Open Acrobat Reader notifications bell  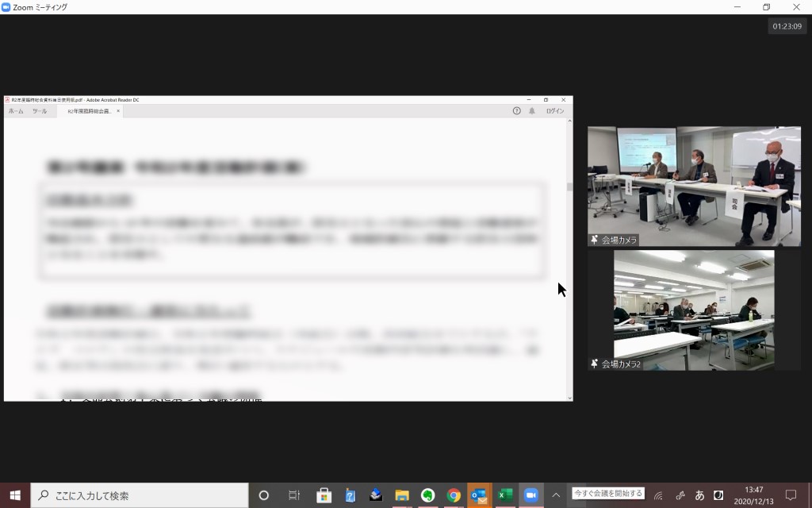(x=532, y=111)
